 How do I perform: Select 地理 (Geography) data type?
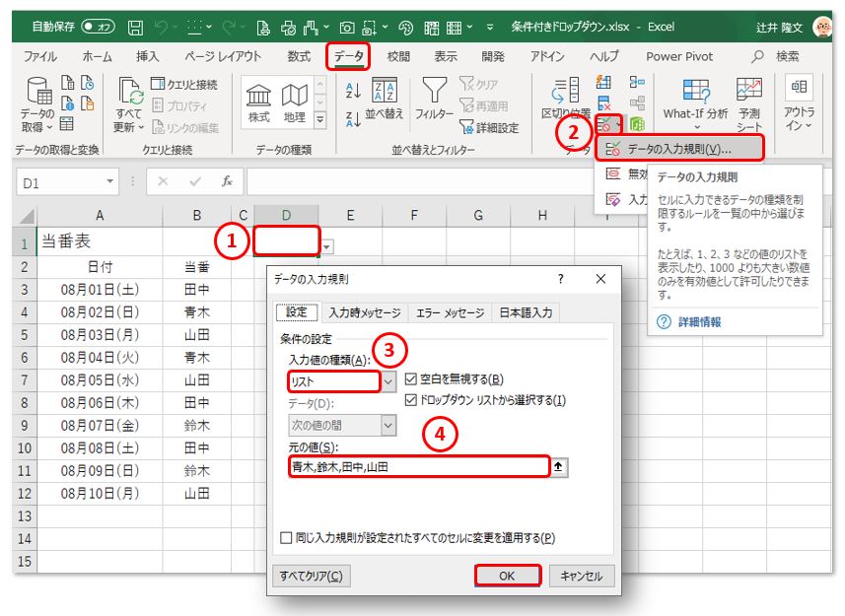tap(294, 103)
